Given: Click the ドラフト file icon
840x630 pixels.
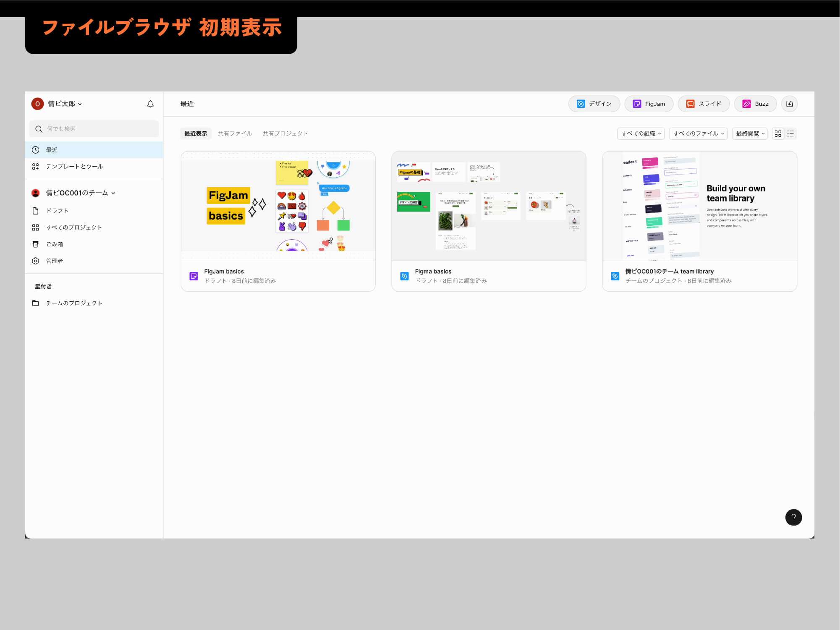Looking at the screenshot, I should point(36,211).
